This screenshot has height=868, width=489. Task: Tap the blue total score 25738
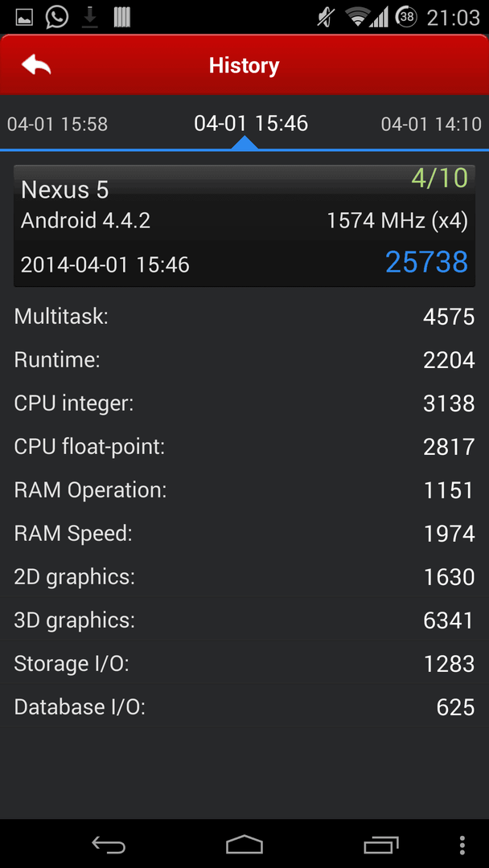(x=426, y=262)
